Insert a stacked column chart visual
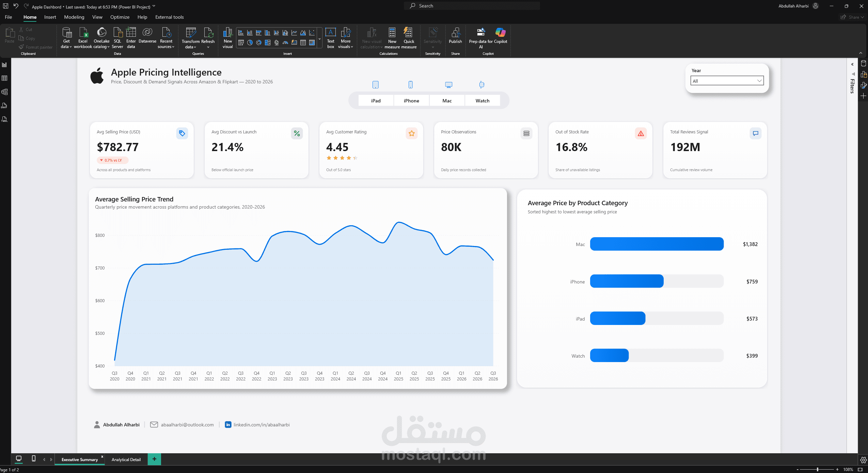This screenshot has width=868, height=473. click(250, 33)
